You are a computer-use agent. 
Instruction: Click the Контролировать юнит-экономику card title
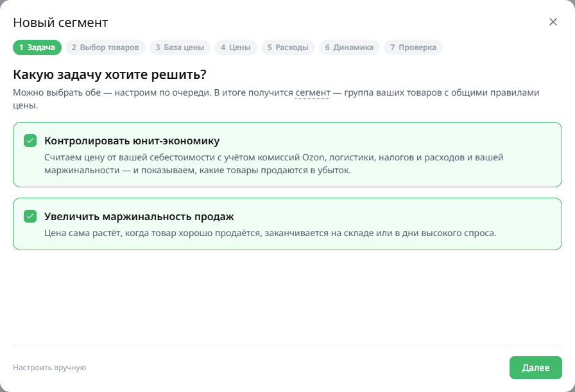click(x=132, y=141)
